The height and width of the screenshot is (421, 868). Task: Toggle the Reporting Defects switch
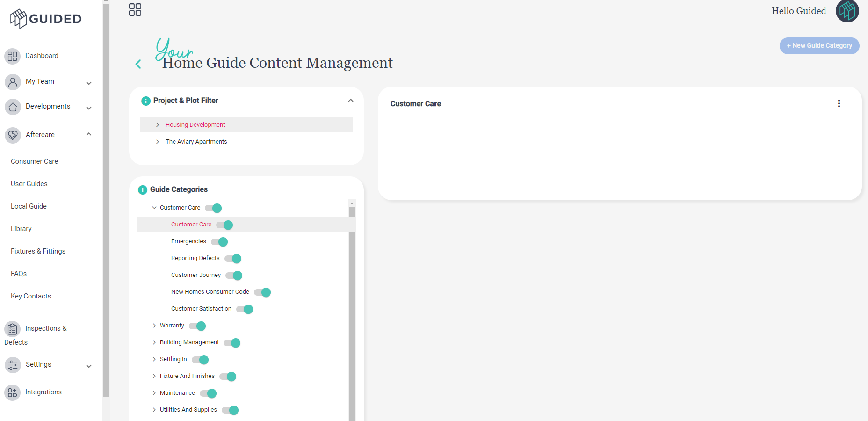coord(233,259)
